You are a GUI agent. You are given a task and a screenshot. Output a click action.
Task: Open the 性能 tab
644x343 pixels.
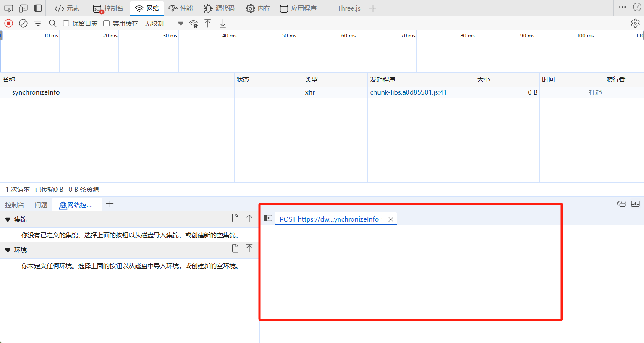(181, 8)
